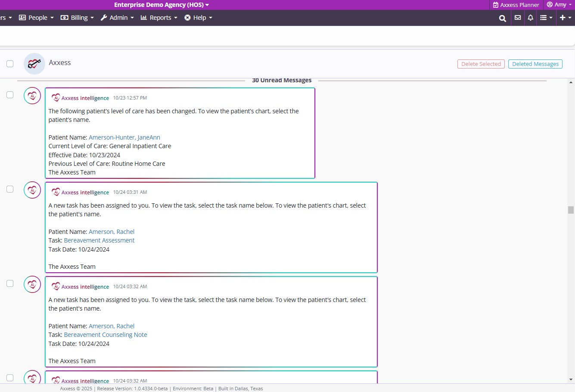Expand the Enterprise Demo Agency dropdown
The image size is (575, 392).
(162, 5)
